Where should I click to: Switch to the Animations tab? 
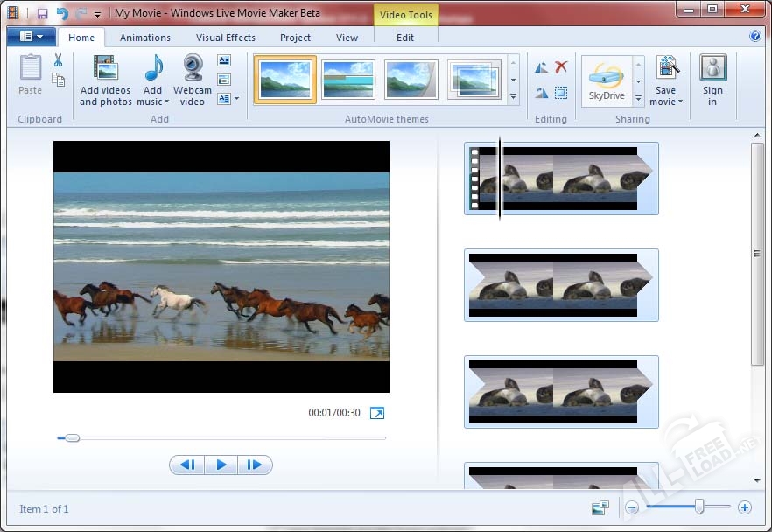[x=145, y=38]
